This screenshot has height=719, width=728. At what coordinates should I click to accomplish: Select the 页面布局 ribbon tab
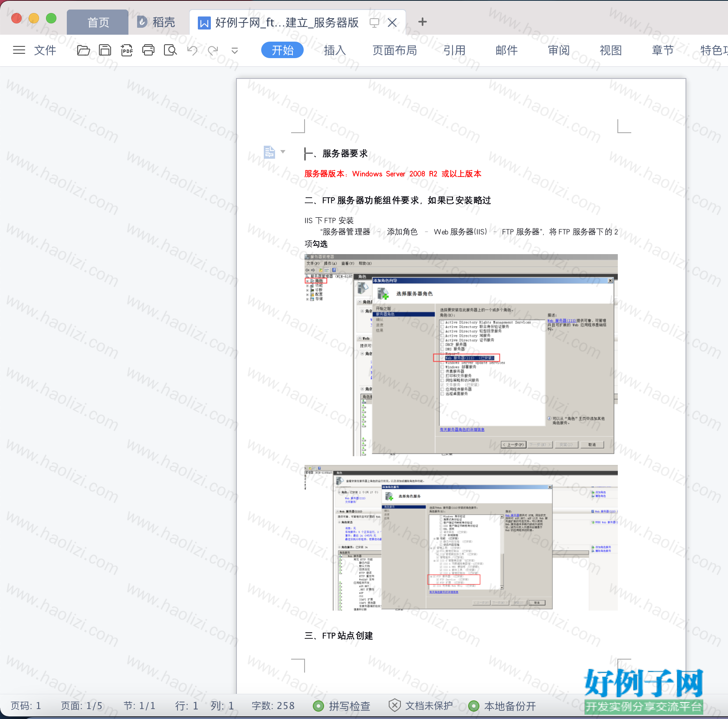point(395,50)
